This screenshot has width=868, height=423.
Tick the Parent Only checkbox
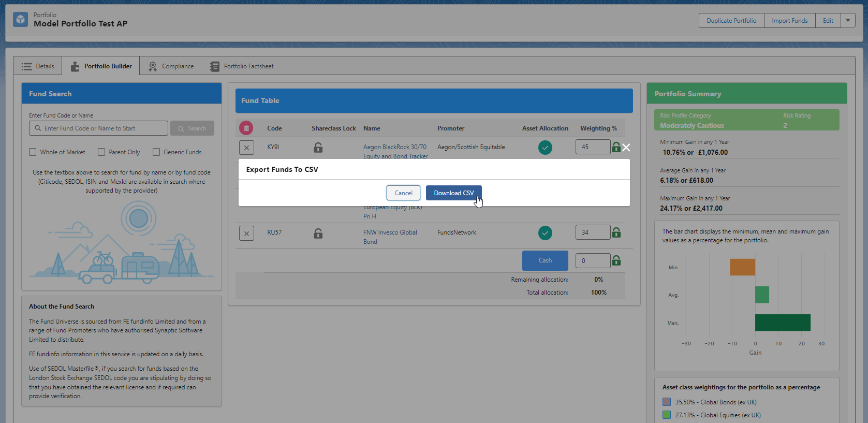tap(101, 152)
